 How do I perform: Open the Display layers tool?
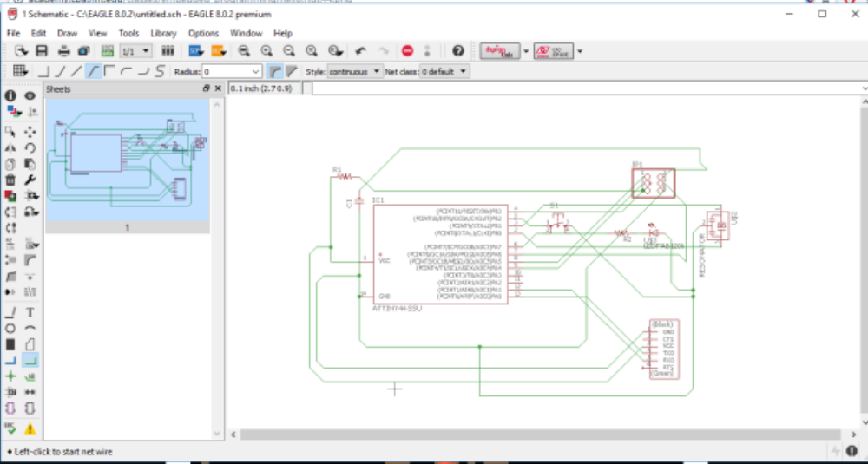pyautogui.click(x=13, y=112)
